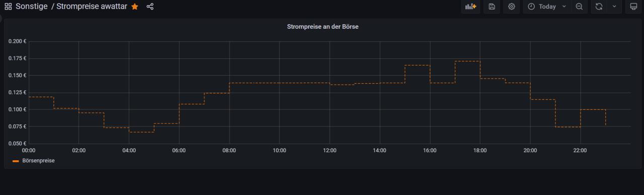Cycle the TV view mode
Screen dimensions: 644x195
(x=633, y=7)
